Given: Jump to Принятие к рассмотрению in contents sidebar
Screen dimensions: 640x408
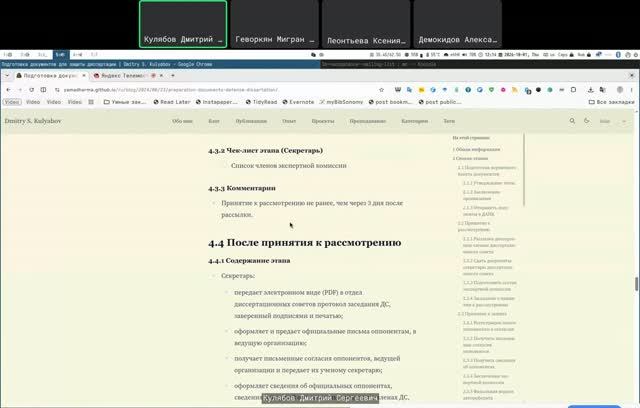Looking at the screenshot, I should (x=474, y=226).
